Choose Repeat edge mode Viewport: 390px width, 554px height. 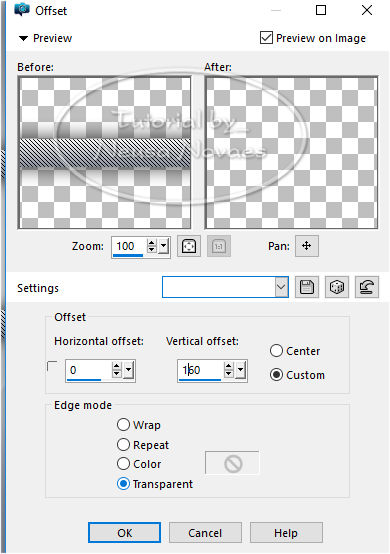[123, 444]
